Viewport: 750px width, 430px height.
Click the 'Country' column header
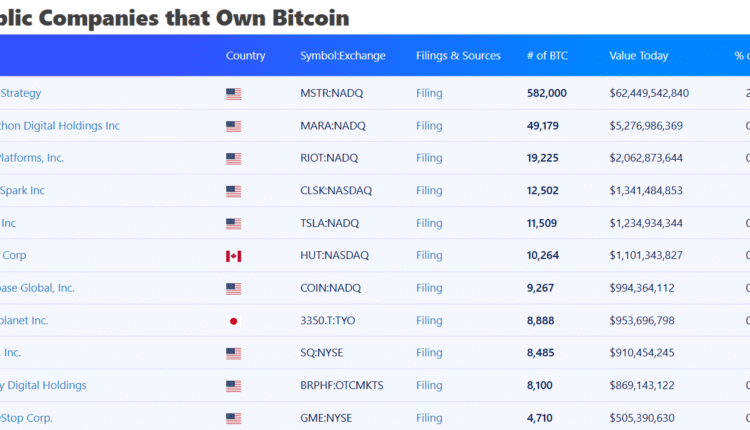pos(246,56)
